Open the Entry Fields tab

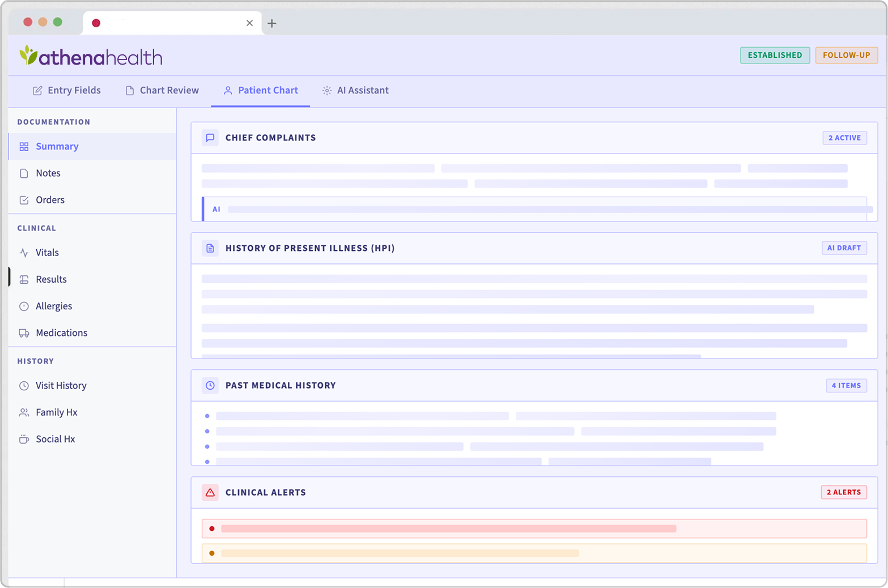[67, 91]
